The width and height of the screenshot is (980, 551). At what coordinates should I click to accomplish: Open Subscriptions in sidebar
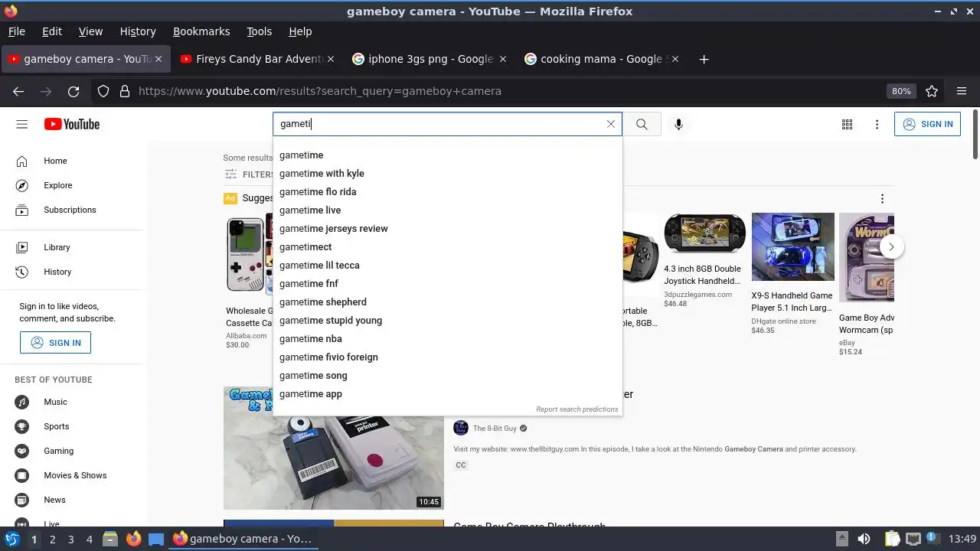click(x=70, y=210)
